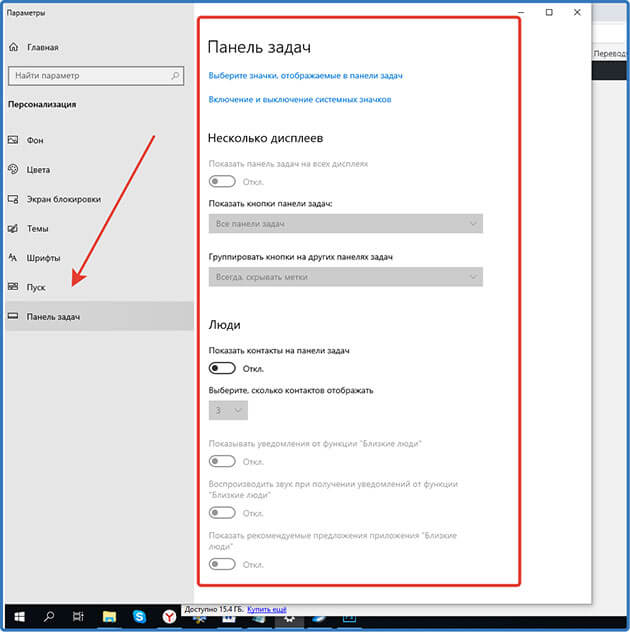This screenshot has width=630, height=632.
Task: Toggle Показать рекомендуемые предложения приложения switch
Action: 222,564
